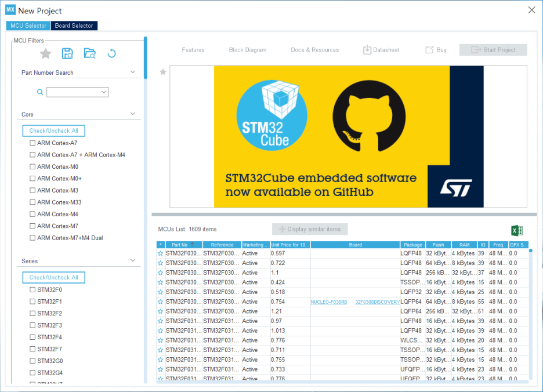Viewport: 543px width, 392px height.
Task: Export MCU list to Excel icon
Action: click(x=517, y=230)
